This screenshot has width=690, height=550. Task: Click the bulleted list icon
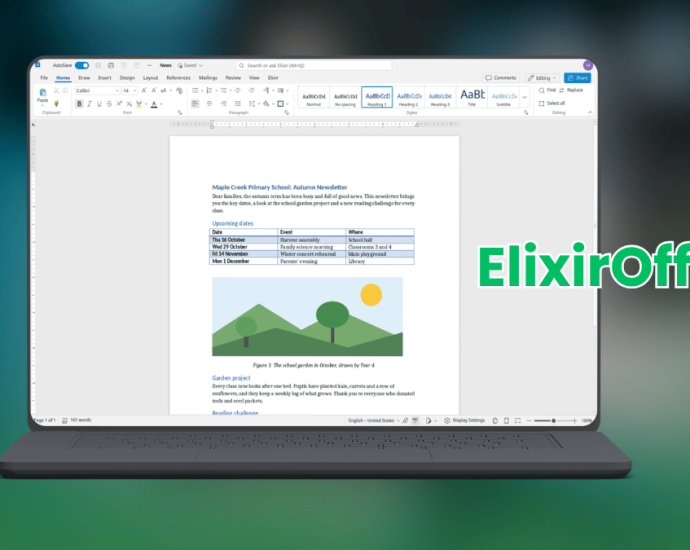coord(195,91)
